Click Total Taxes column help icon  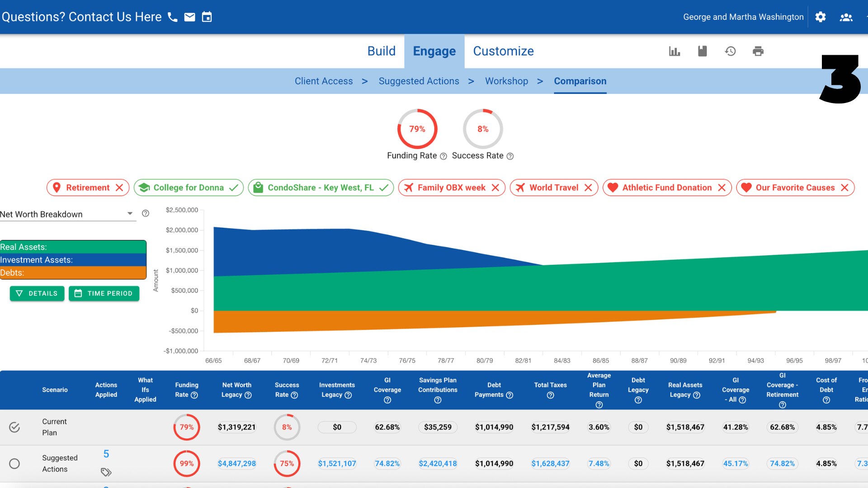pos(550,395)
